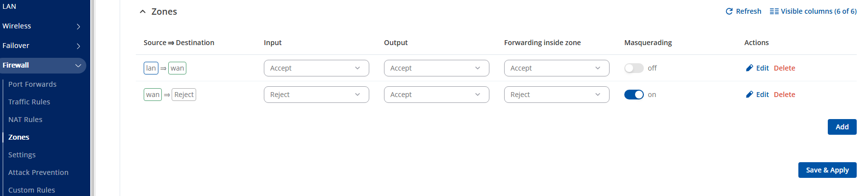Collapse the Zones section with its caret
The image size is (868, 196).
click(143, 12)
